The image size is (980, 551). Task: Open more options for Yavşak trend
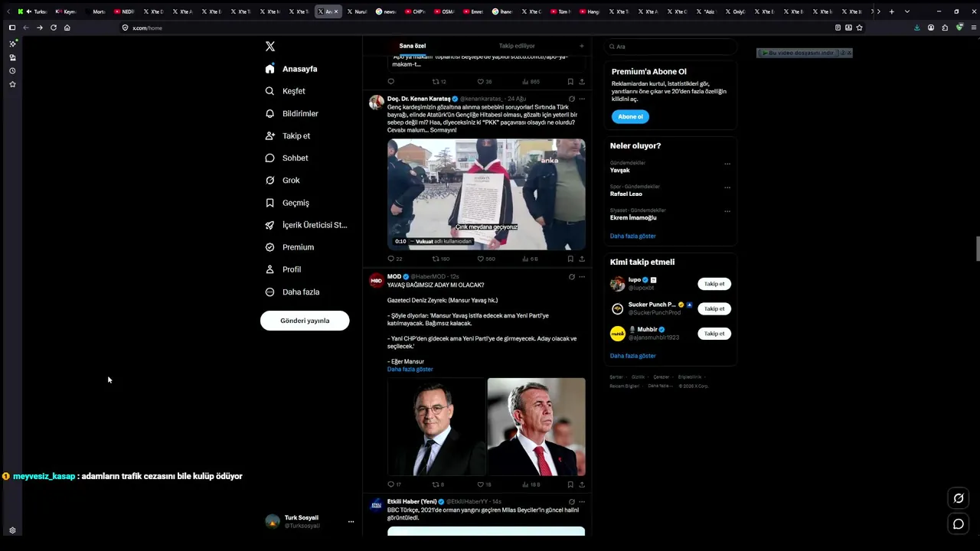(x=727, y=164)
